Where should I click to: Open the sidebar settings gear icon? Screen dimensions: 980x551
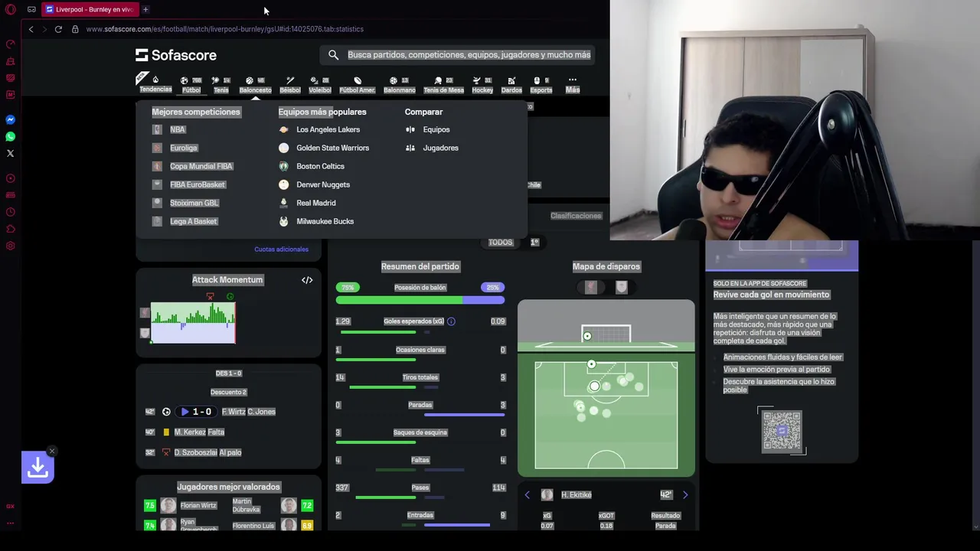click(x=10, y=246)
